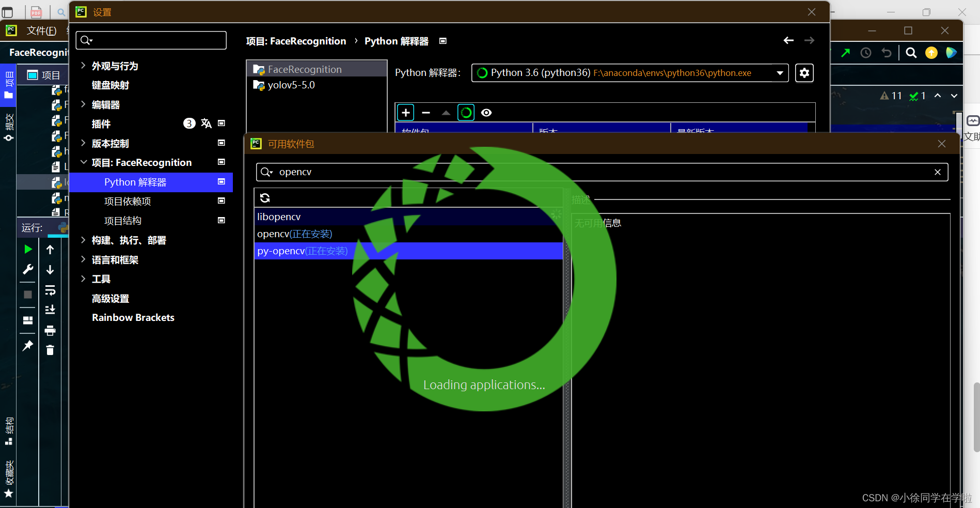Open Plugins settings (插件)
980x508 pixels.
click(101, 124)
